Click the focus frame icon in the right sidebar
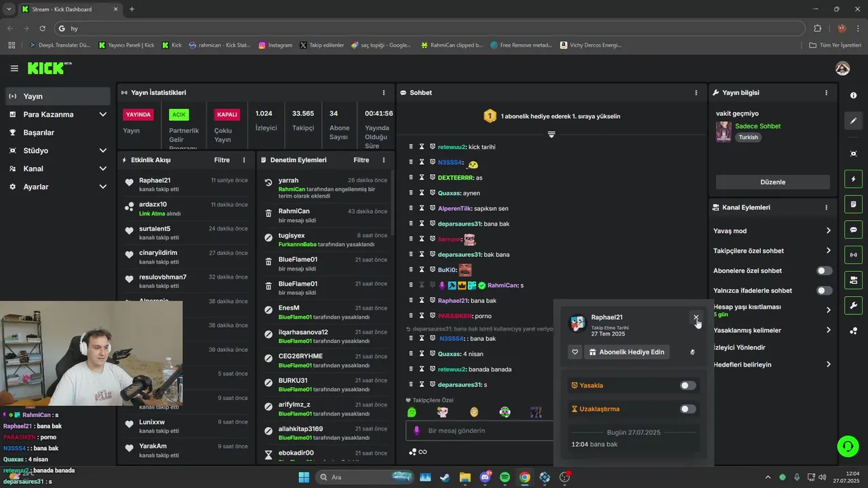Viewport: 868px width, 488px height. 853,154
